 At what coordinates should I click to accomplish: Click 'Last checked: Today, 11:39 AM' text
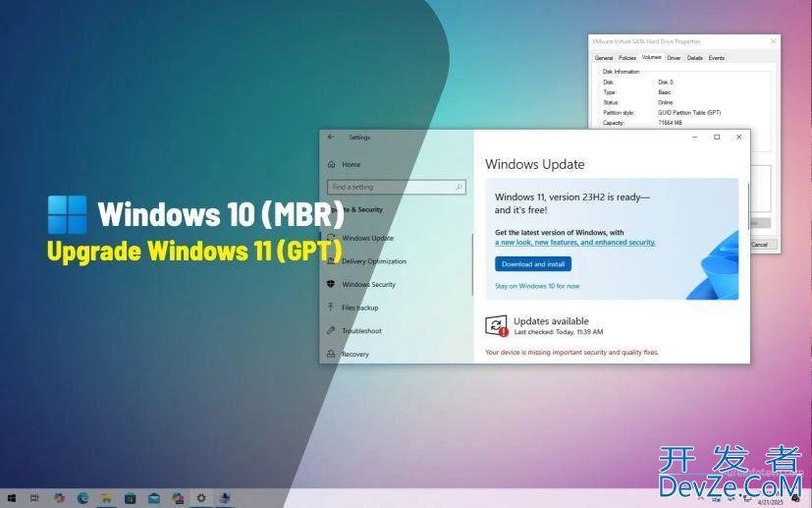(x=559, y=332)
